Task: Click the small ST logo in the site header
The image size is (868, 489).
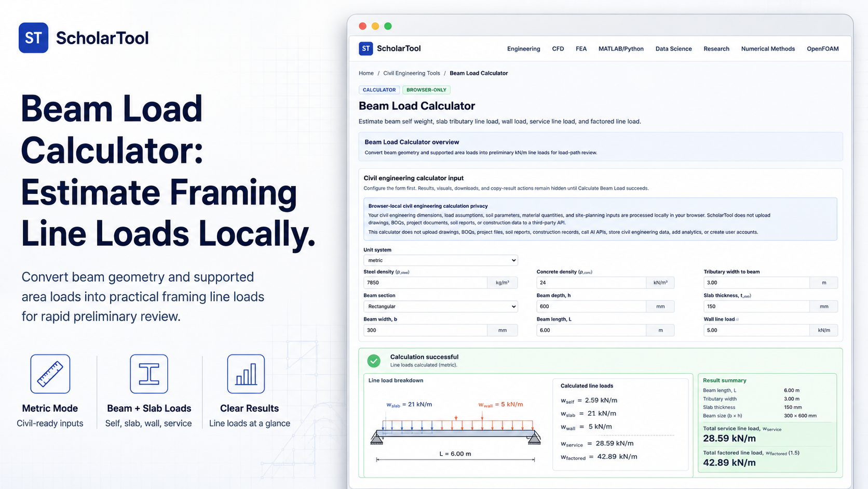Action: (365, 48)
